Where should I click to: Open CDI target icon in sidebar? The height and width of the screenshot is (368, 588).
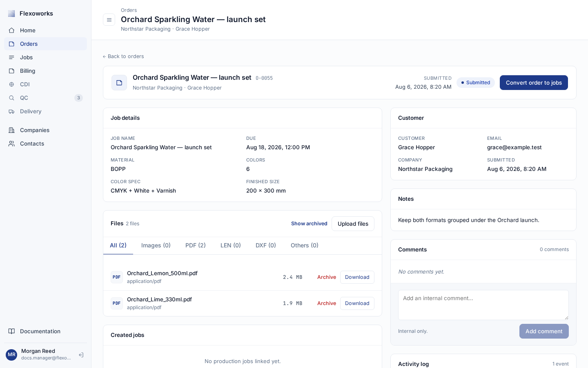(x=11, y=84)
